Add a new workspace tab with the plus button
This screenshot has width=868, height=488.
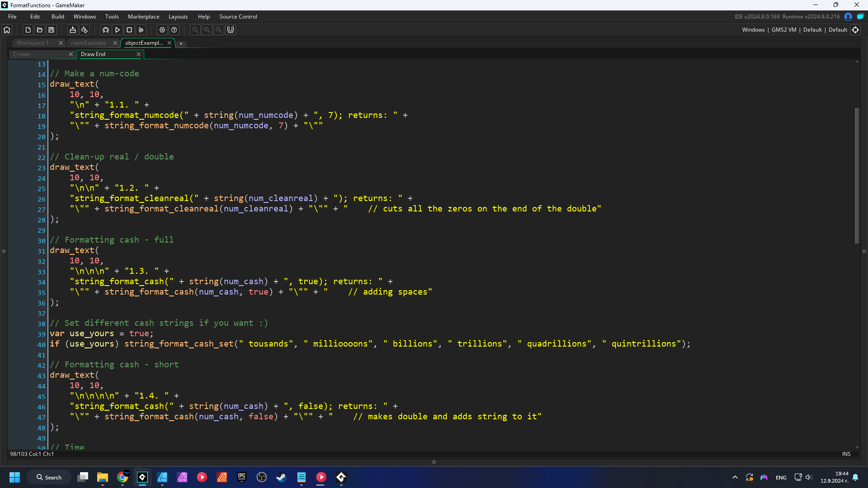click(x=181, y=43)
